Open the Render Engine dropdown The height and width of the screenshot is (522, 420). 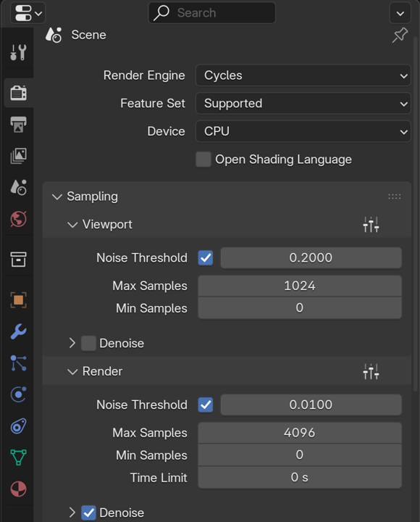303,75
